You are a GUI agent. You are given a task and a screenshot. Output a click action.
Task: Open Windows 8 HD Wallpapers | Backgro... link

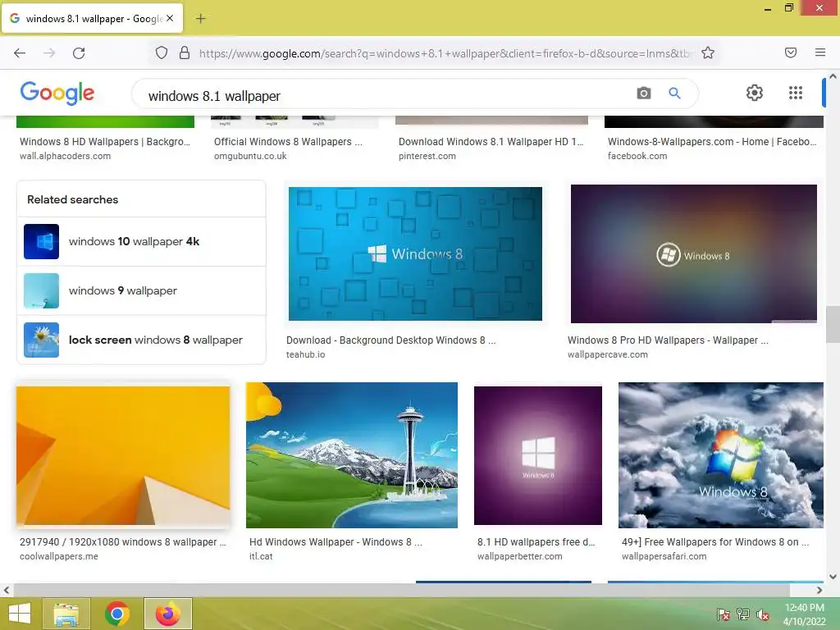105,142
